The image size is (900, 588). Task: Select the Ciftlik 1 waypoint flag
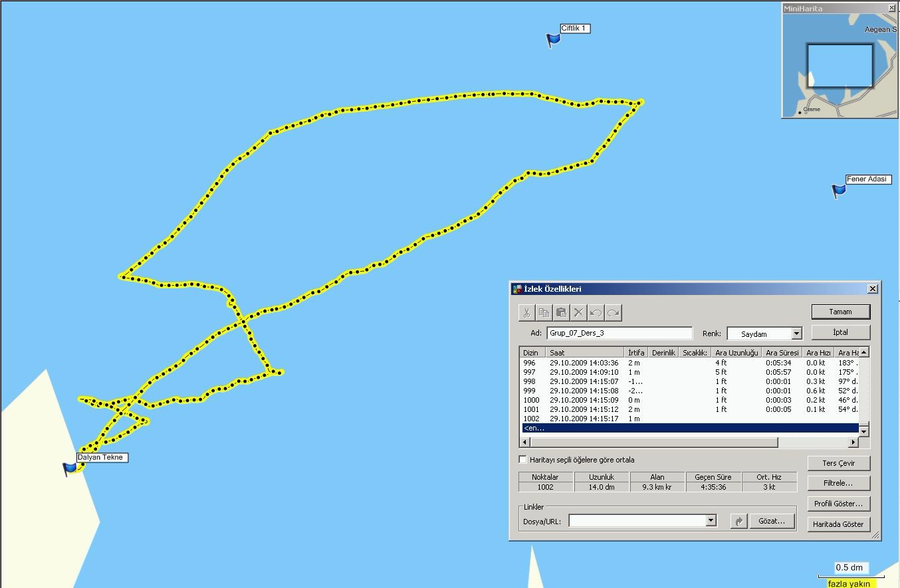[553, 41]
